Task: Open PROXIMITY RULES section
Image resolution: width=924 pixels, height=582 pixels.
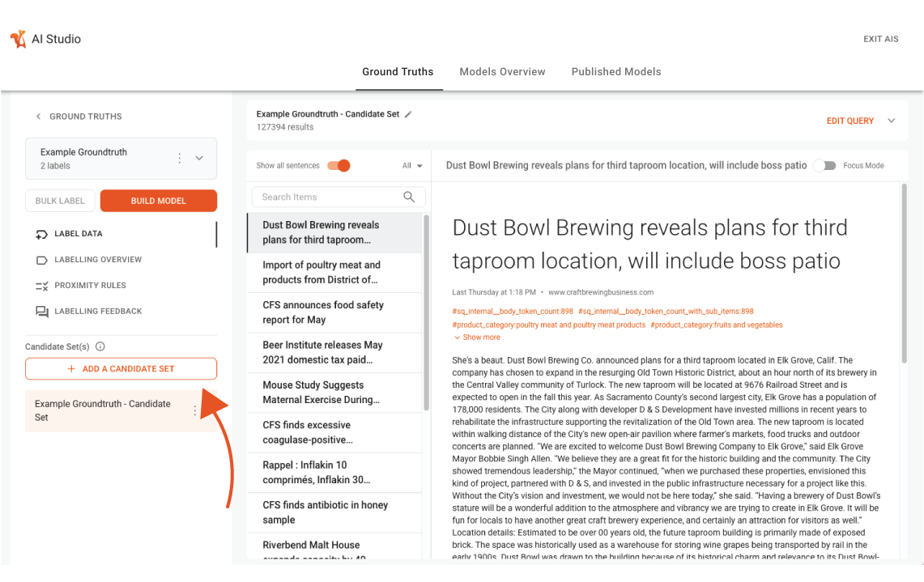Action: 90,286
